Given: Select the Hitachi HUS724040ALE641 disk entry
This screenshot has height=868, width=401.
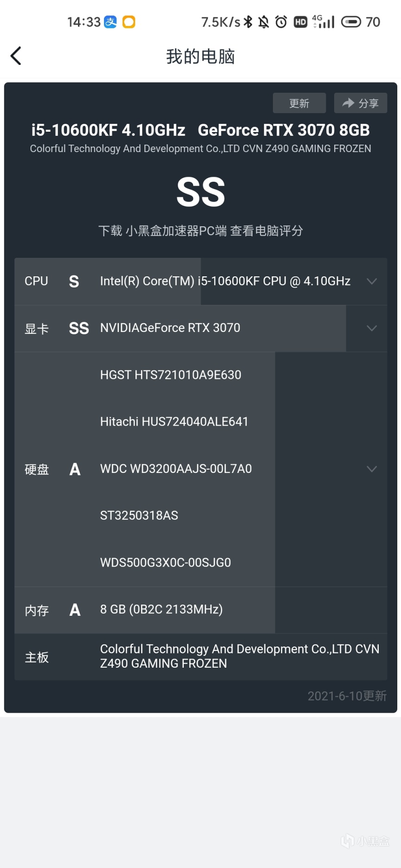Looking at the screenshot, I should pos(174,421).
